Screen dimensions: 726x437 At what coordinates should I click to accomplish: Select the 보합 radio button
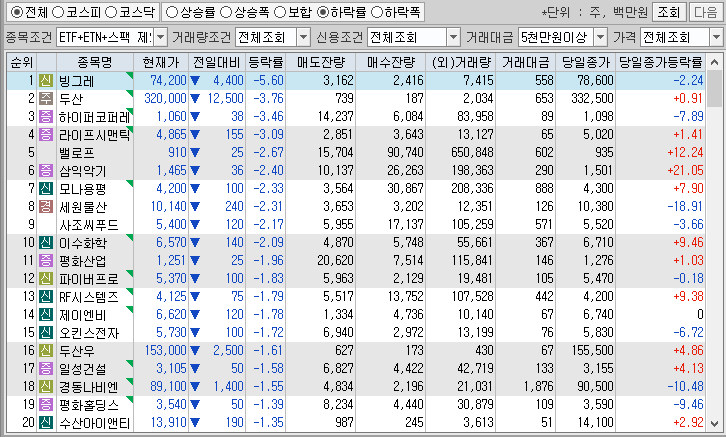coord(280,12)
